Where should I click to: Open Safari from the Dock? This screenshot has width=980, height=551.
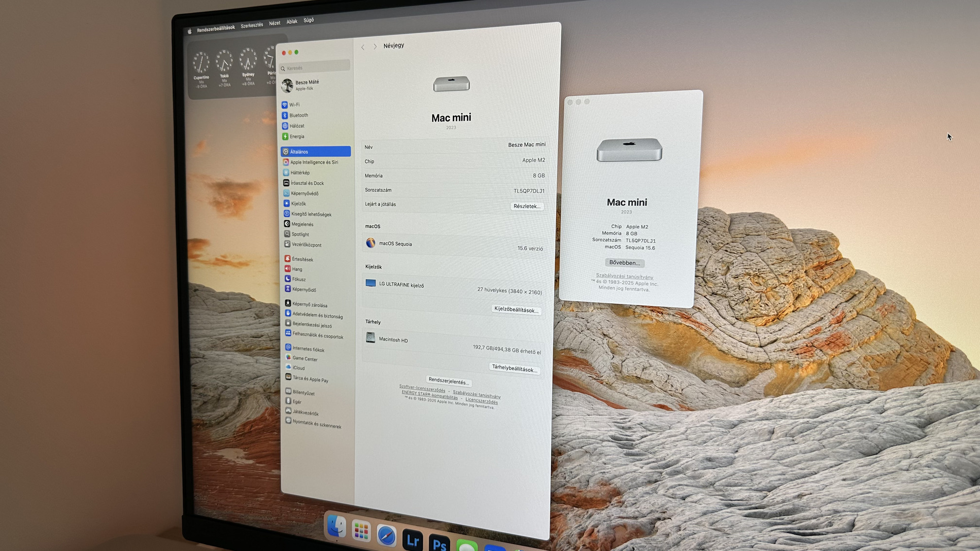point(386,536)
